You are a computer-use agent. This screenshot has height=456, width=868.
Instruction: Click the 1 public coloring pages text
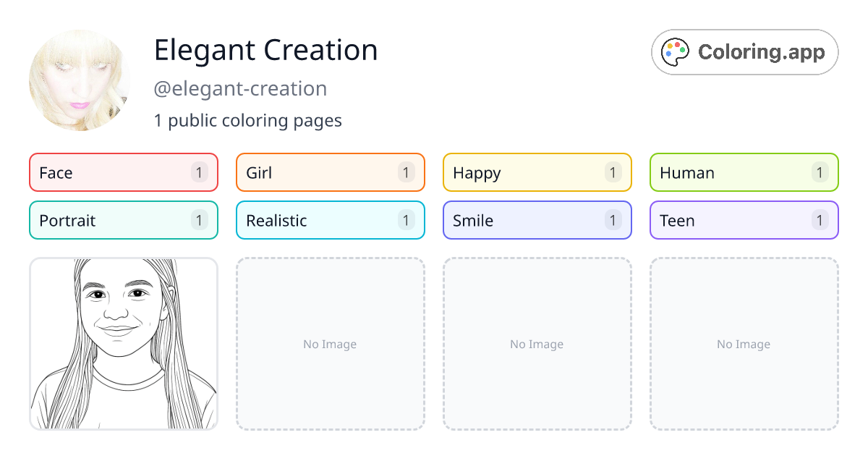click(x=248, y=120)
